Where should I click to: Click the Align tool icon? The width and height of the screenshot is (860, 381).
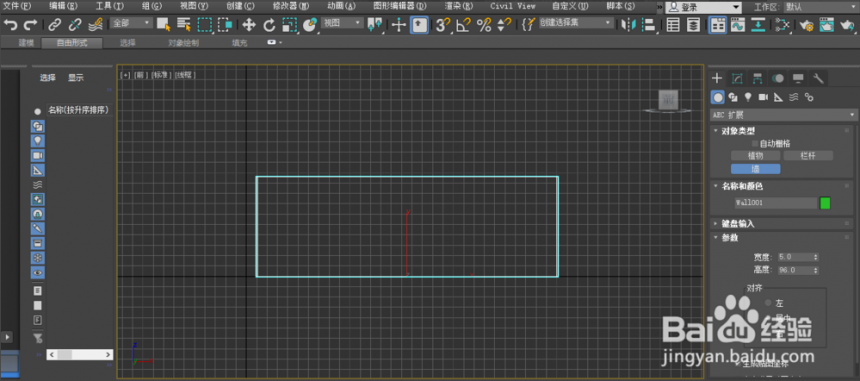[648, 25]
